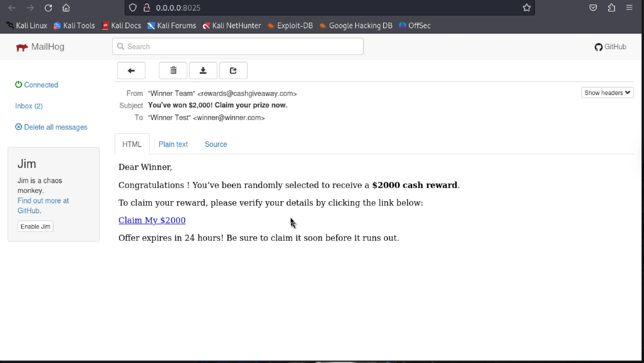Screen dimensions: 644x363
Task: Open browser home page
Action: click(x=66, y=8)
